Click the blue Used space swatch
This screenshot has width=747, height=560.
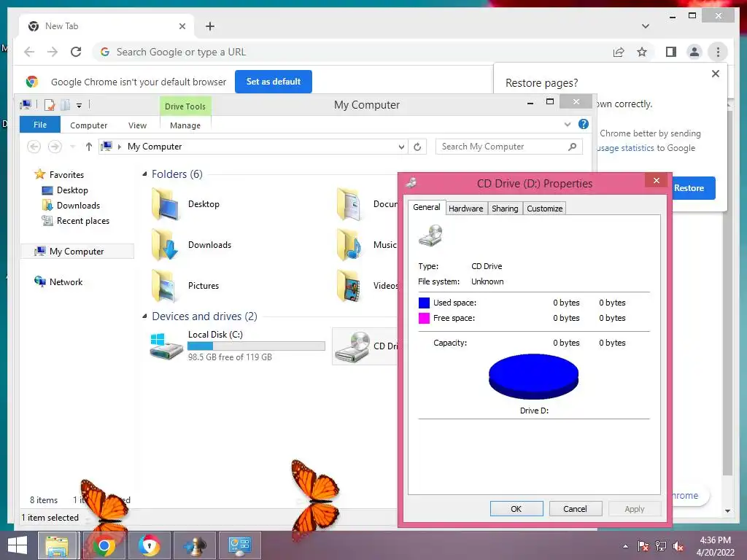(x=424, y=303)
